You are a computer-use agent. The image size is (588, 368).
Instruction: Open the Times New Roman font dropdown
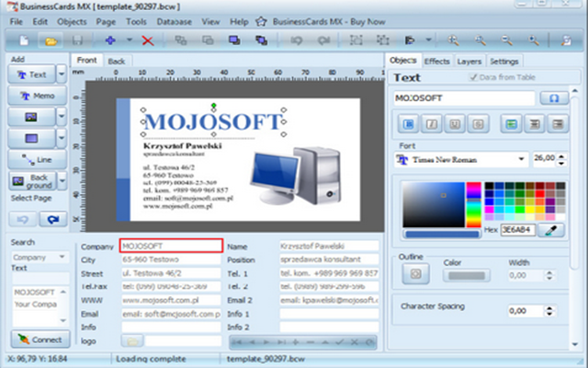521,159
